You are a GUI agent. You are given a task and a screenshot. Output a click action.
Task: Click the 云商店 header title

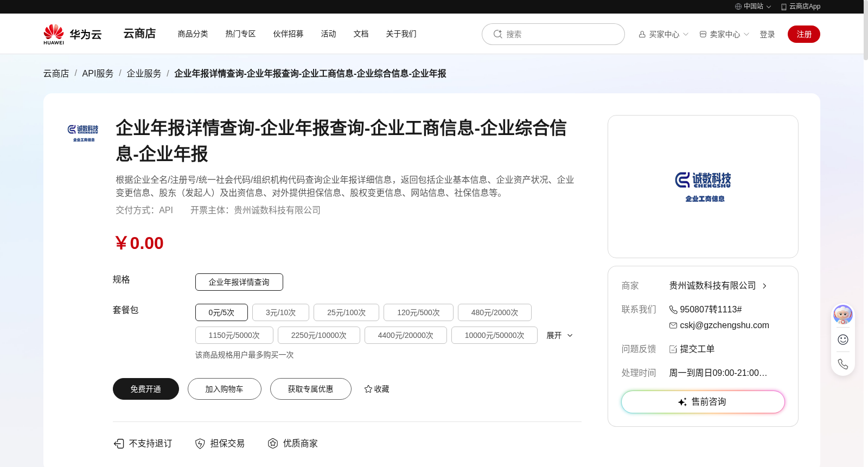coord(139,34)
